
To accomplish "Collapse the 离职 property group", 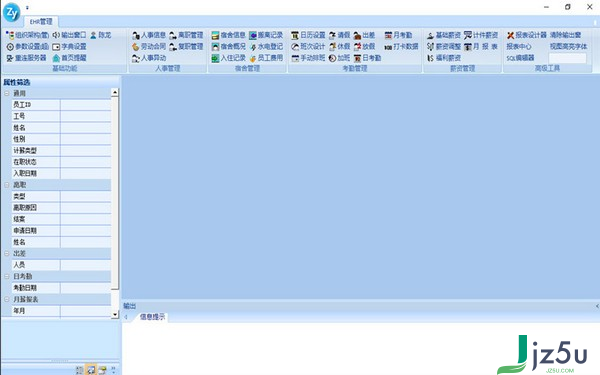I will click(7, 185).
